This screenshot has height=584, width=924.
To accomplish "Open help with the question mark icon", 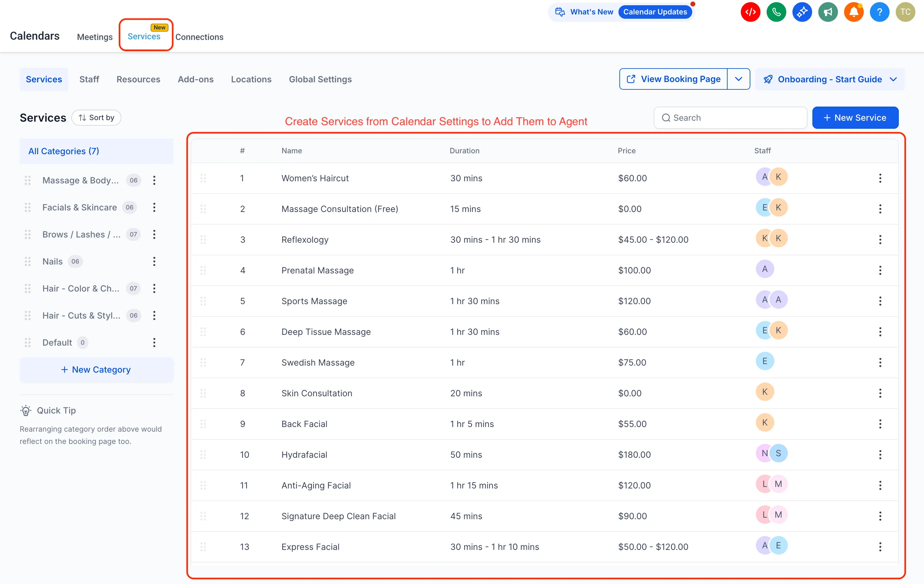I will [879, 12].
